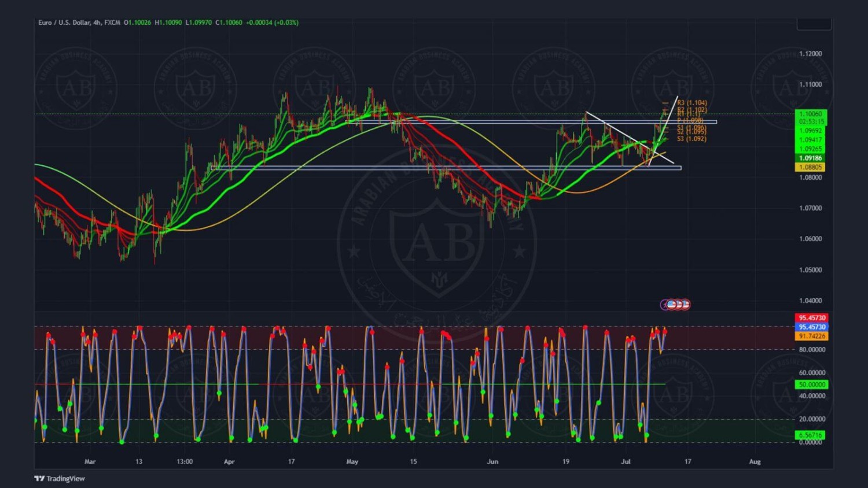Click the 40.00000 oscillator scale tick
Viewport: 868px width, 488px height.
[x=812, y=396]
